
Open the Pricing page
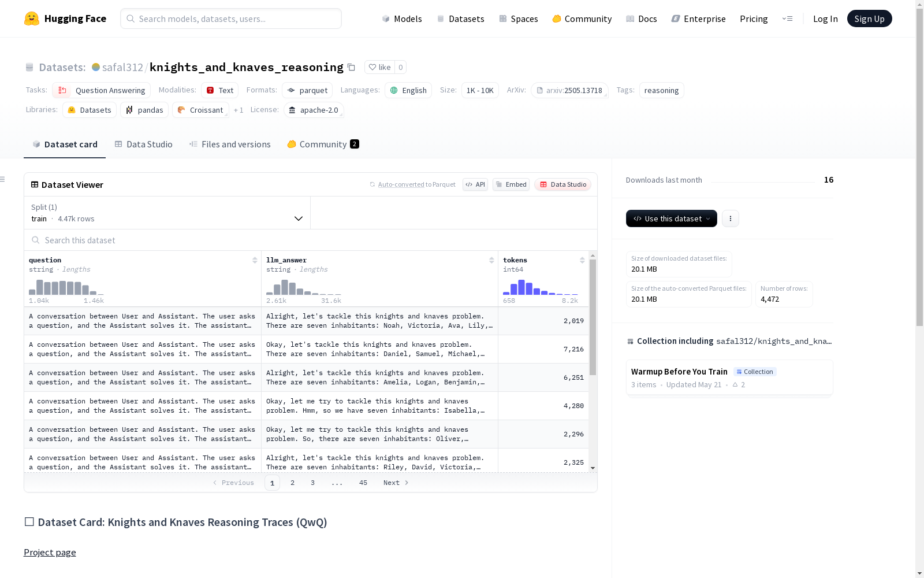click(x=754, y=18)
